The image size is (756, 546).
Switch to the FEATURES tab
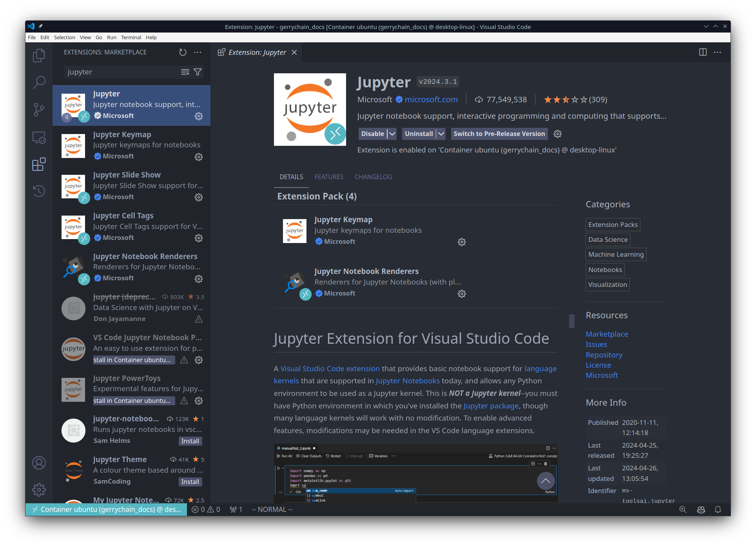click(x=328, y=177)
